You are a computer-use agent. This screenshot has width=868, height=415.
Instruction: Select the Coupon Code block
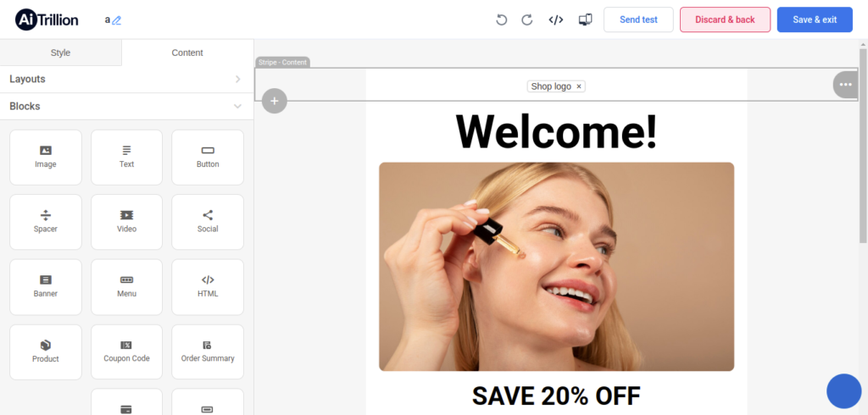[127, 352]
